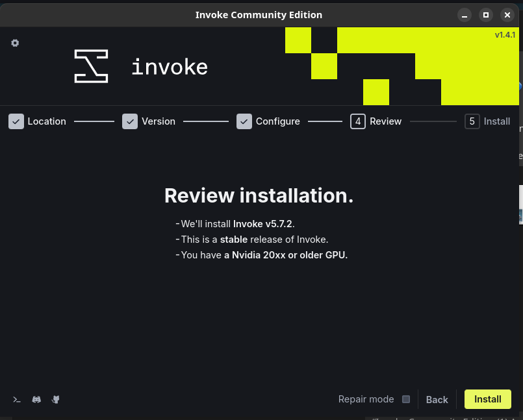Open the Discord link icon

pos(36,399)
